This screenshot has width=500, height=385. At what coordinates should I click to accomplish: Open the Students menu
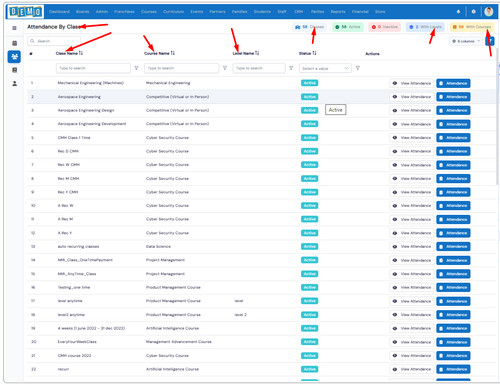pos(262,12)
